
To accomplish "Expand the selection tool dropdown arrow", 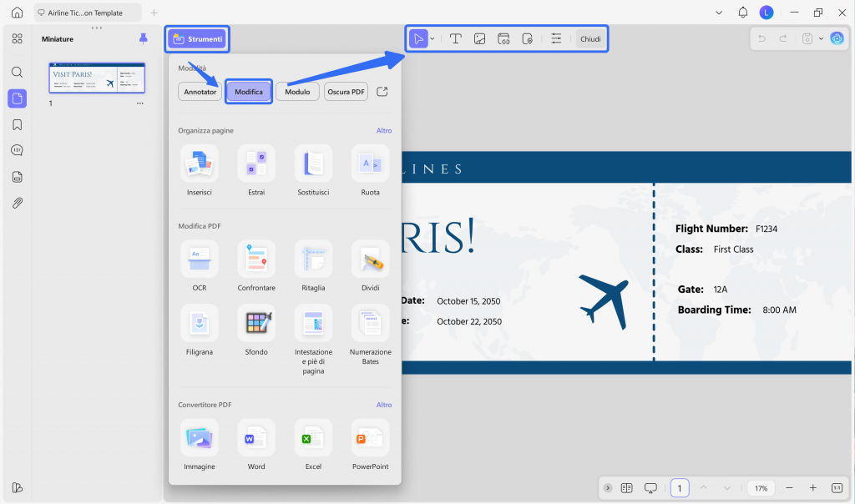I will [x=432, y=38].
